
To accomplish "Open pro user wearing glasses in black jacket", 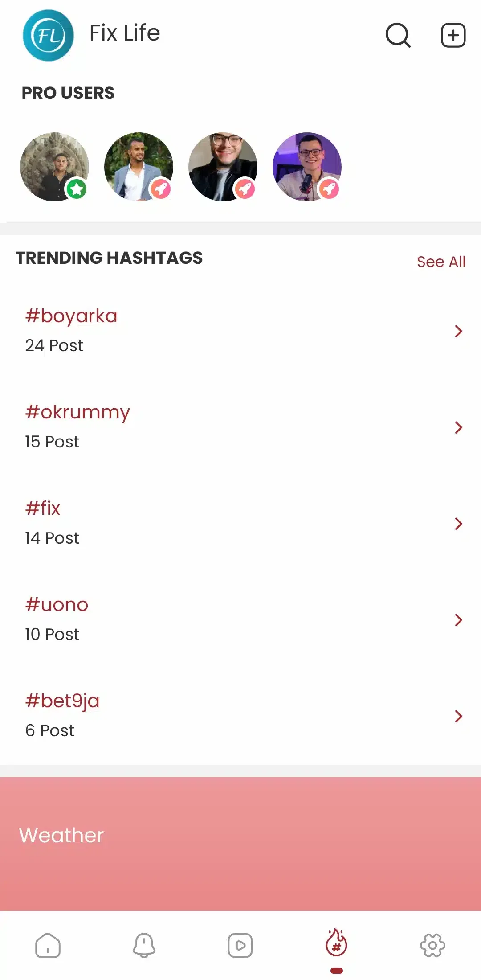I will click(223, 167).
